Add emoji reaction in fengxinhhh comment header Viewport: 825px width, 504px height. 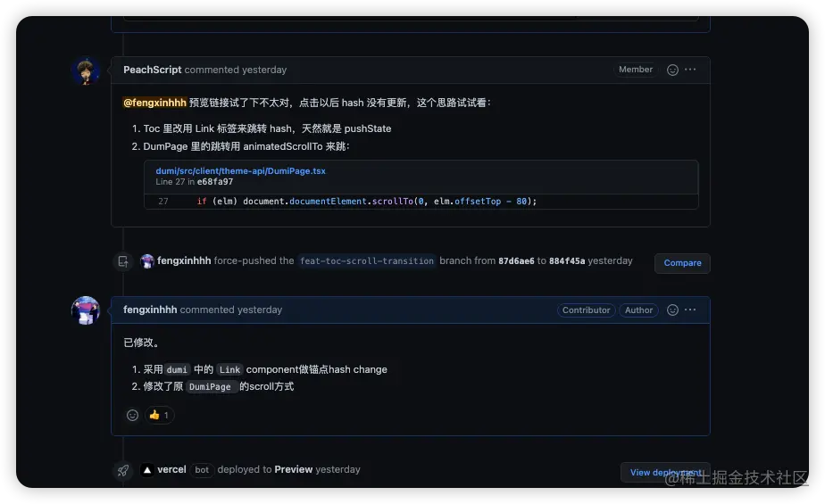pyautogui.click(x=672, y=310)
